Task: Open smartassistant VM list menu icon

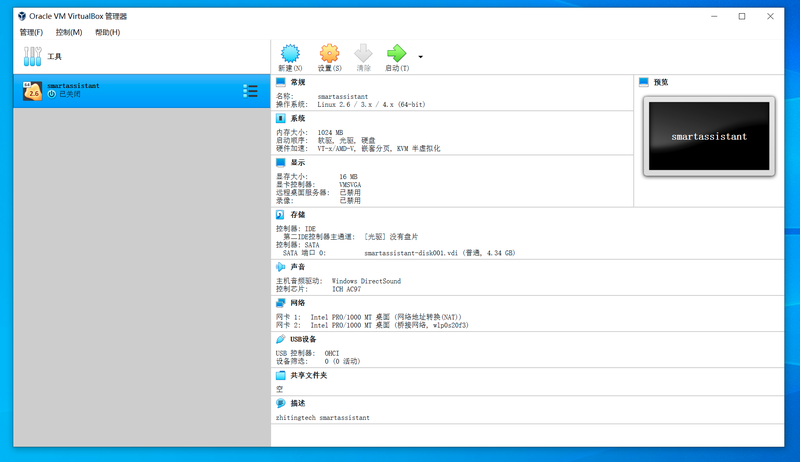Action: 250,91
